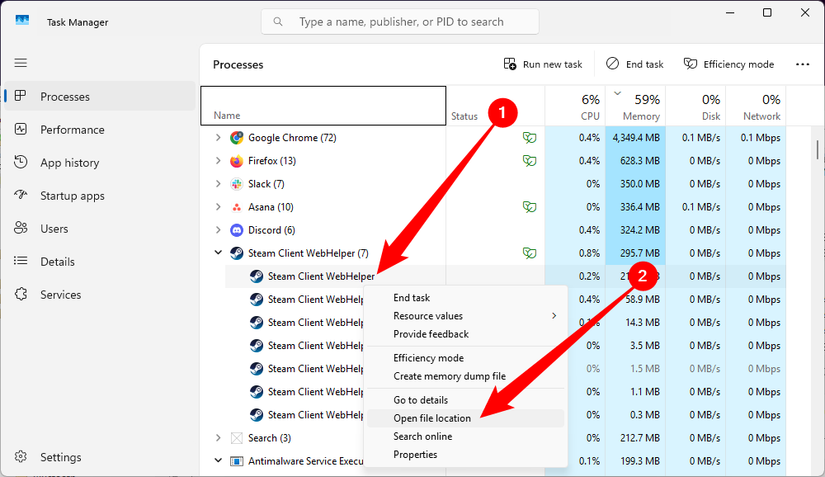Choose Open file location from context menu
825x477 pixels.
pyautogui.click(x=432, y=418)
